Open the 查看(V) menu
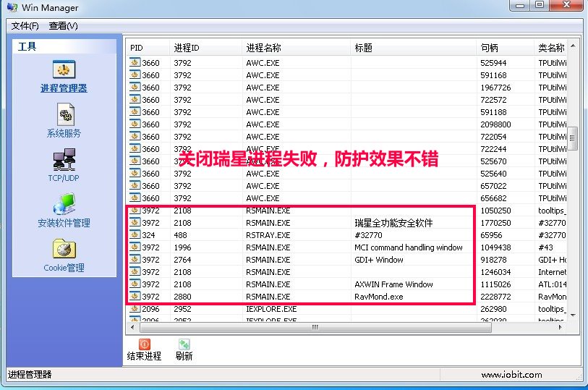The image size is (588, 390). (63, 26)
